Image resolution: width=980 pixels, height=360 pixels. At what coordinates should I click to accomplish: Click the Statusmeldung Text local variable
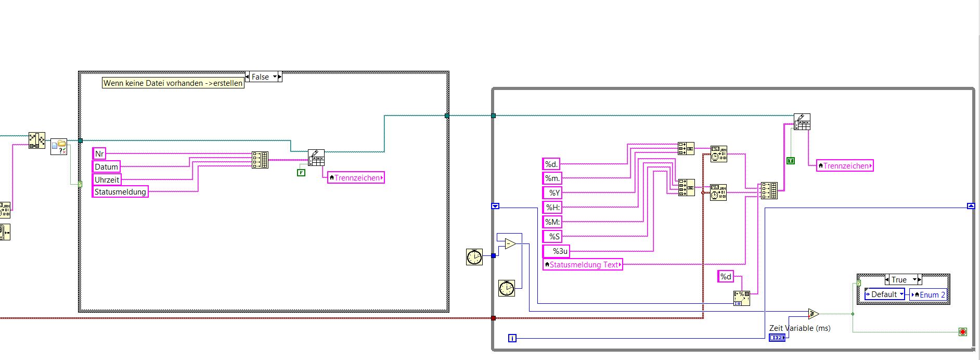tap(583, 265)
